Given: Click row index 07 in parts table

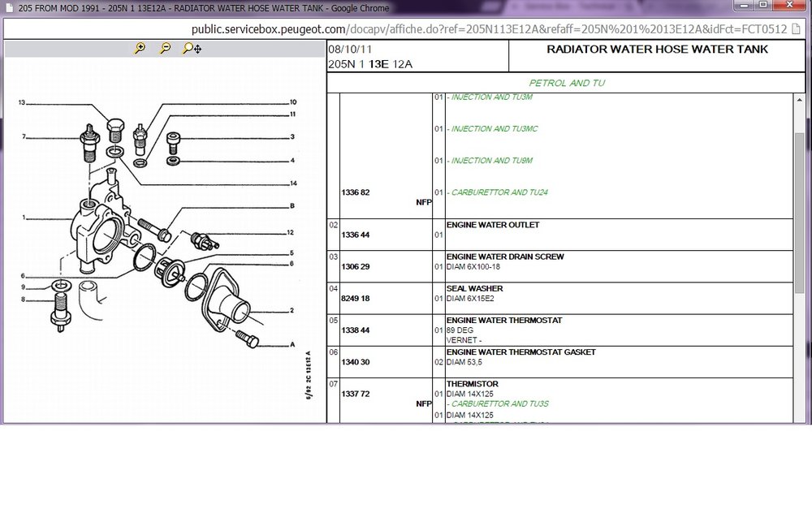Looking at the screenshot, I should (333, 384).
